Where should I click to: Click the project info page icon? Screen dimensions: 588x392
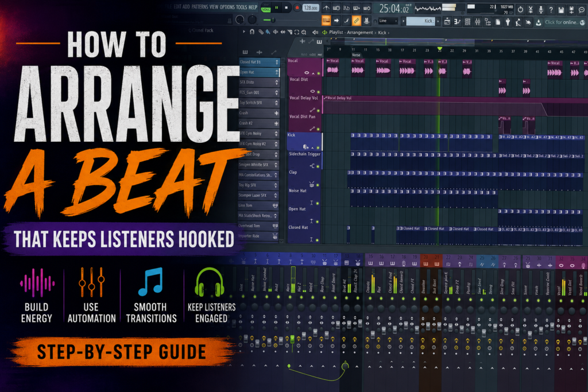[498, 22]
